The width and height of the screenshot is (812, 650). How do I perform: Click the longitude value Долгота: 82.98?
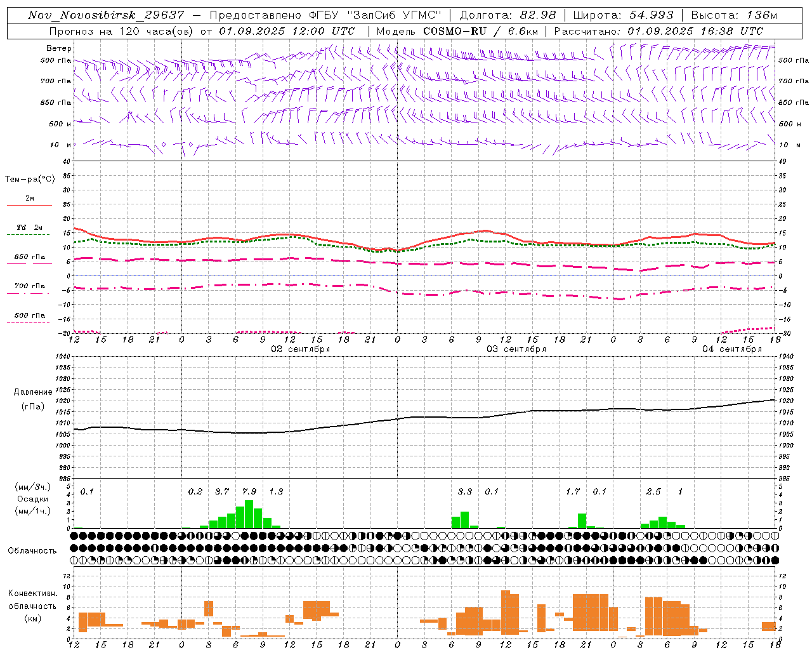507,15
